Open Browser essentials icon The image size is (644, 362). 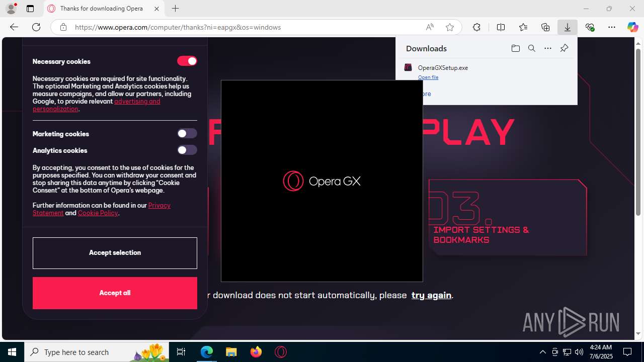tap(590, 27)
